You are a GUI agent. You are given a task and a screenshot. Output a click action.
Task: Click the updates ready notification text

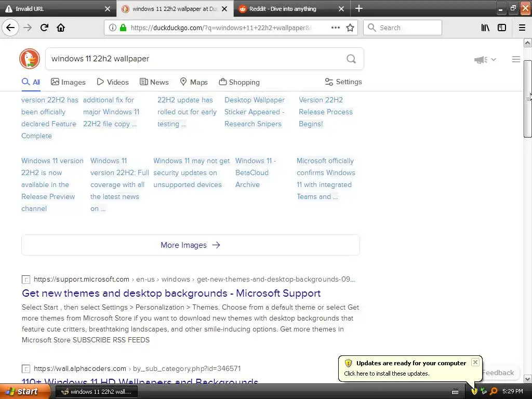[x=387, y=374]
